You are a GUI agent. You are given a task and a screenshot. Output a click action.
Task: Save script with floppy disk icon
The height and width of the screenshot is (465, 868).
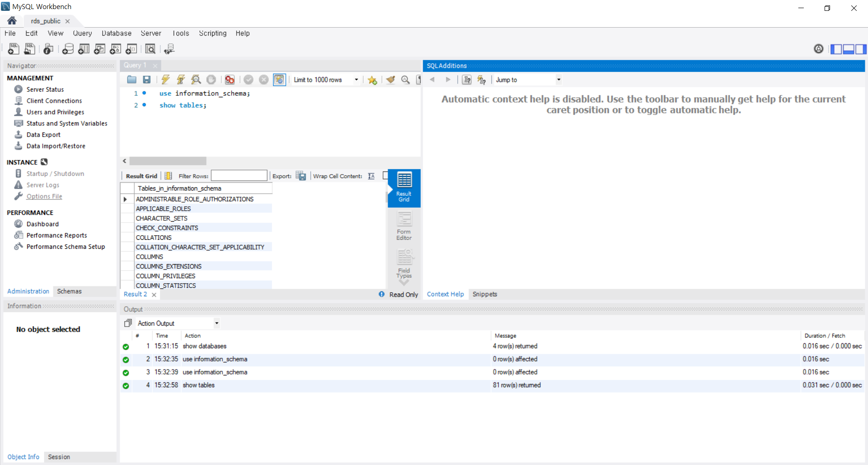tap(147, 80)
